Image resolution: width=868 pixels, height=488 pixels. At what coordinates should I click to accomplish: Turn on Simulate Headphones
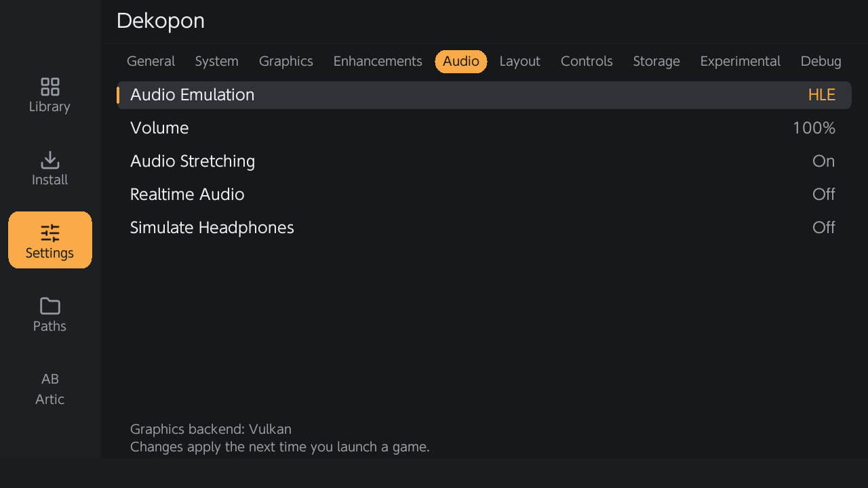484,228
